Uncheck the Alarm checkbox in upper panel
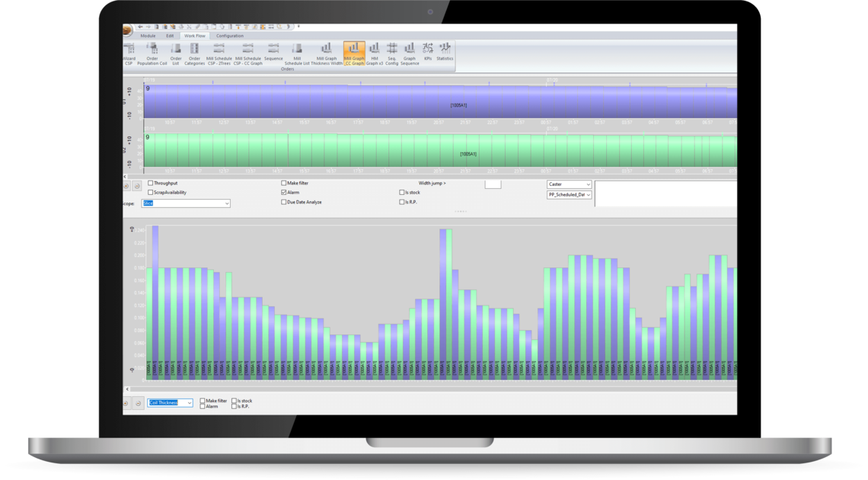The width and height of the screenshot is (868, 480). 284,193
